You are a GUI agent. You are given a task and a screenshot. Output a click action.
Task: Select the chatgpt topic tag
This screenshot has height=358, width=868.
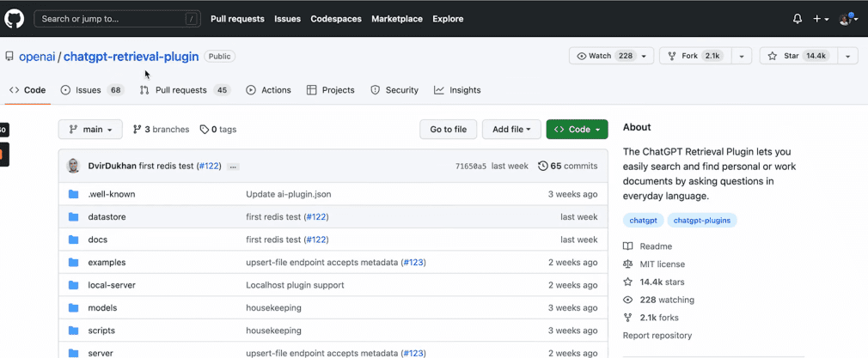643,221
